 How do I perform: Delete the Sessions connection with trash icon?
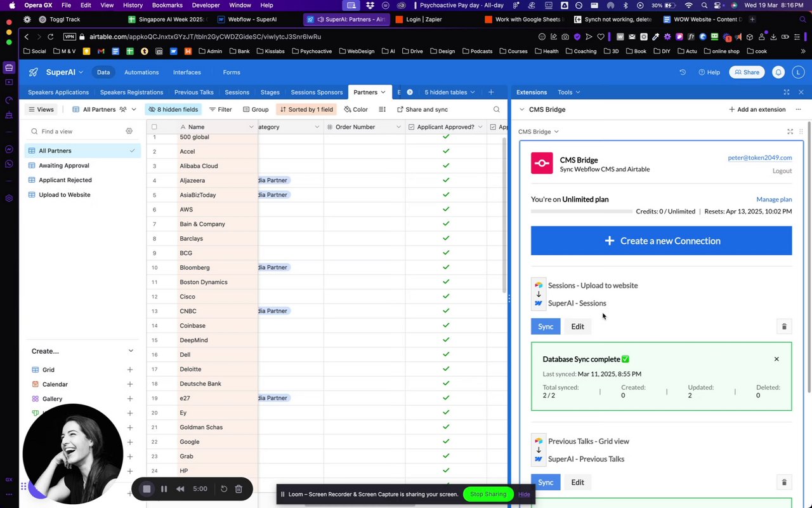(x=784, y=326)
